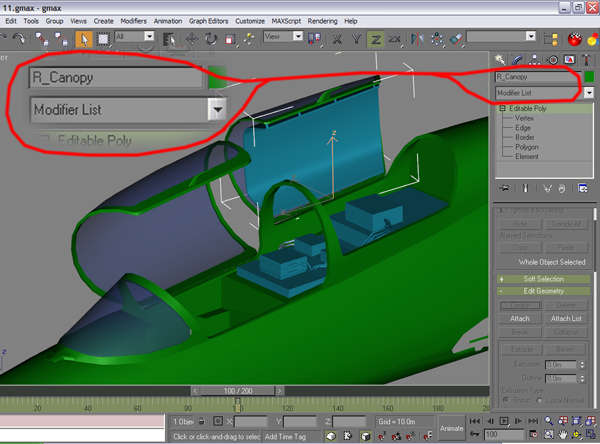The image size is (600, 444).
Task: Open the All selection filter dropdown
Action: click(x=149, y=36)
